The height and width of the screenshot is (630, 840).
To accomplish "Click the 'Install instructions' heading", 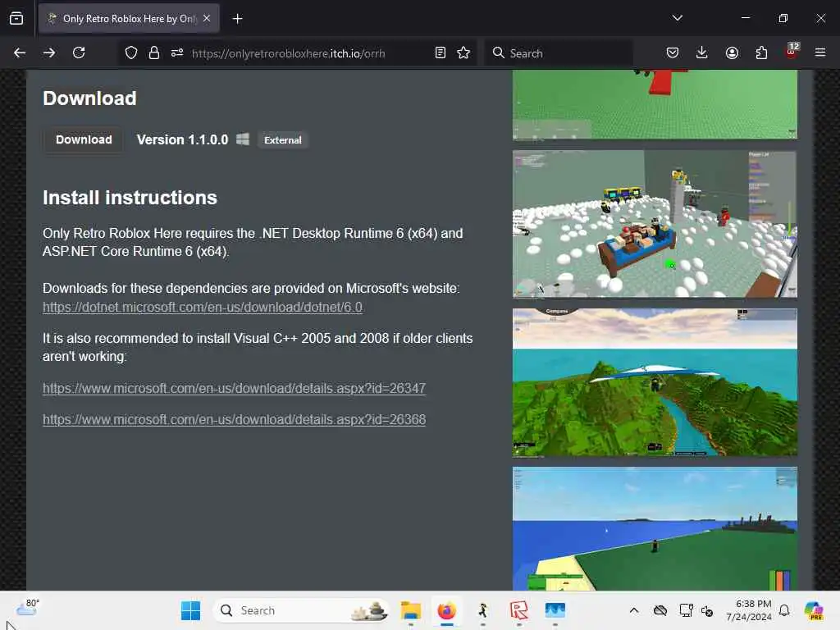I will point(130,198).
